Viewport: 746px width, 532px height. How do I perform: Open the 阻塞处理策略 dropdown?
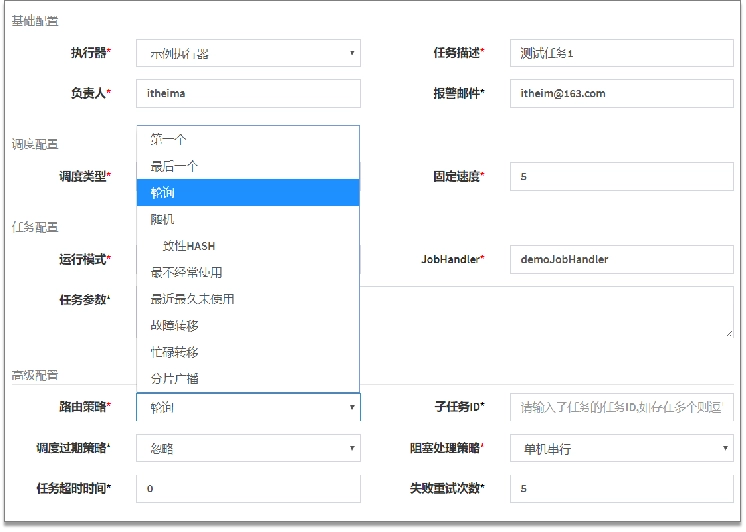pos(621,448)
